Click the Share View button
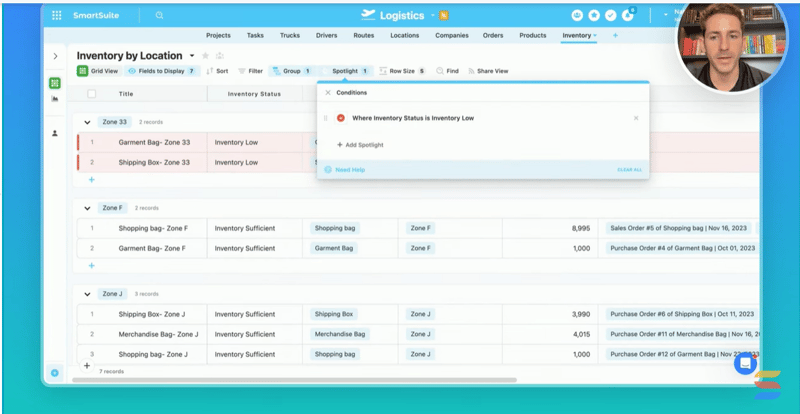This screenshot has width=800, height=414. coord(488,71)
